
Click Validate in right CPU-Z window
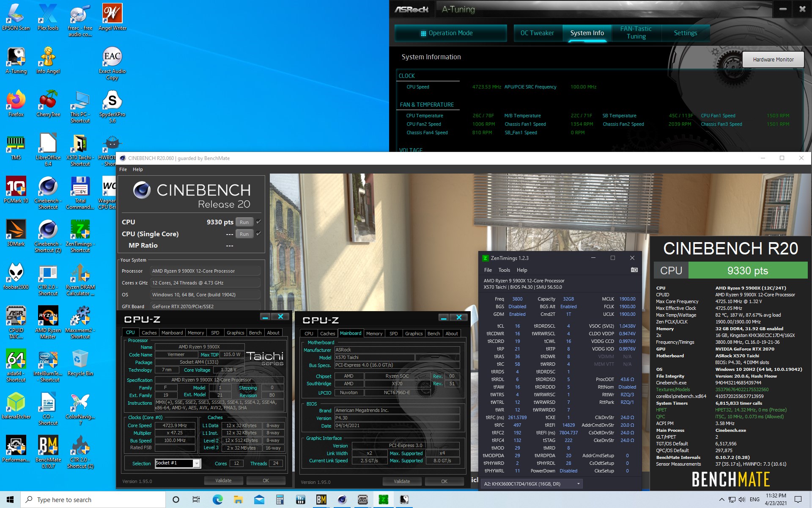[x=402, y=481]
